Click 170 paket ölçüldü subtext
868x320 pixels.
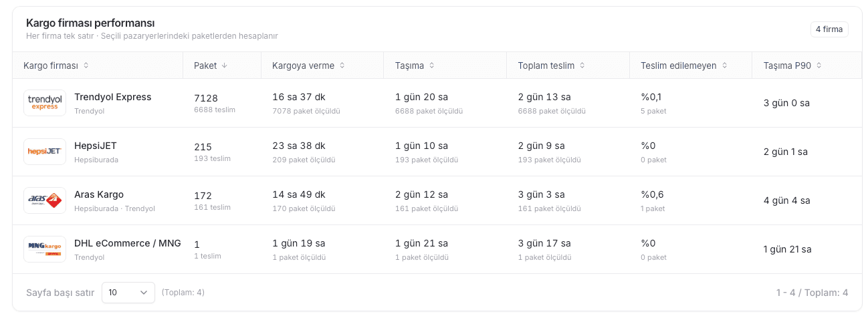coord(304,208)
